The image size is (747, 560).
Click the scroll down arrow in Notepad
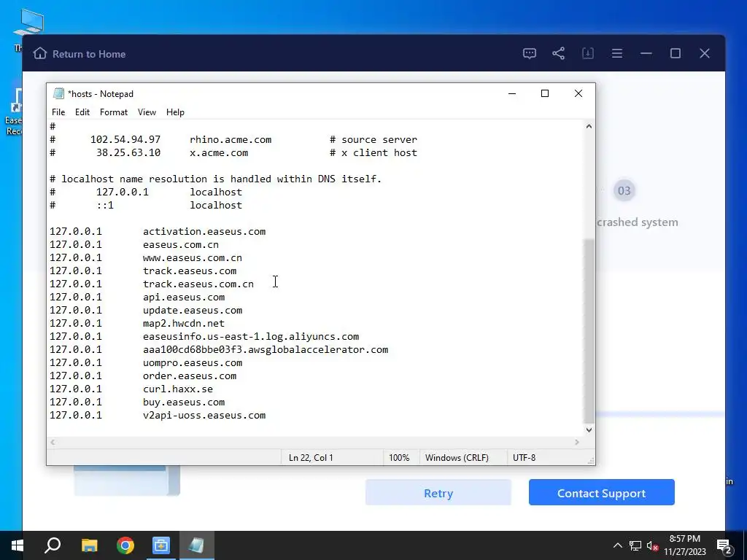[589, 429]
